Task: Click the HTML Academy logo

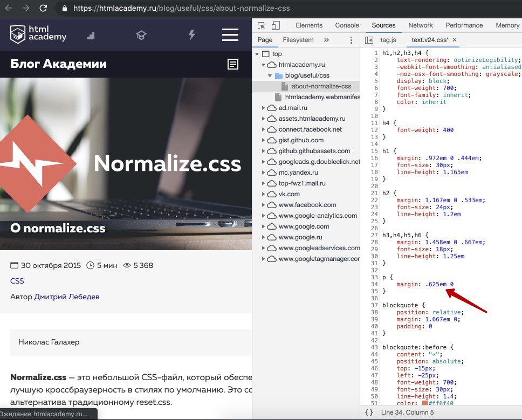Action: (38, 34)
